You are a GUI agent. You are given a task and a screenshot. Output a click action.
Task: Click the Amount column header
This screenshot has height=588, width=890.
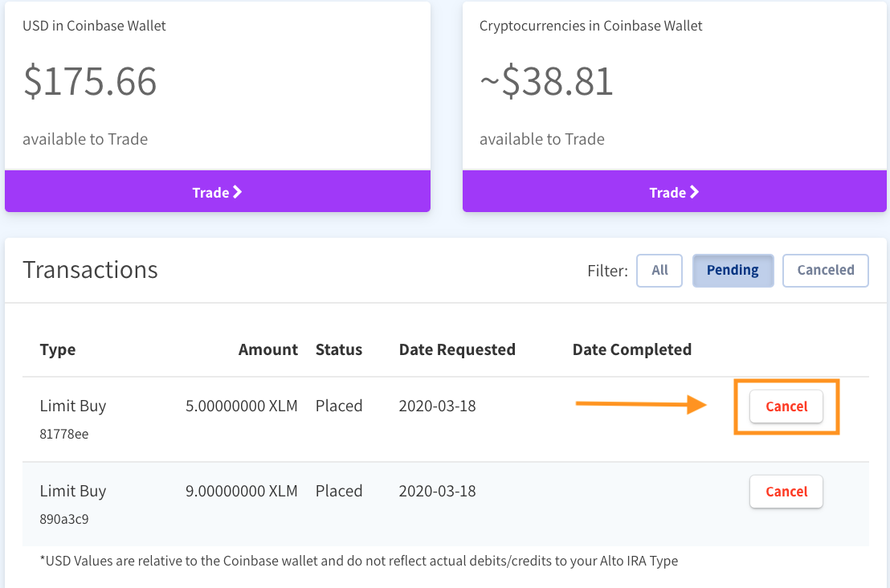tap(268, 349)
